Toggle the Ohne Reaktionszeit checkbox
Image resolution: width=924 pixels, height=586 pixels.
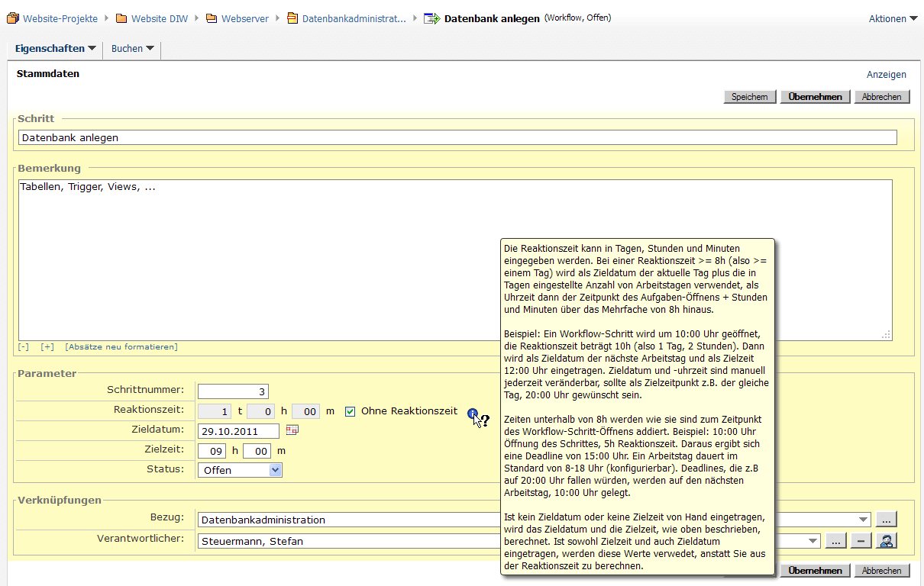(x=351, y=411)
